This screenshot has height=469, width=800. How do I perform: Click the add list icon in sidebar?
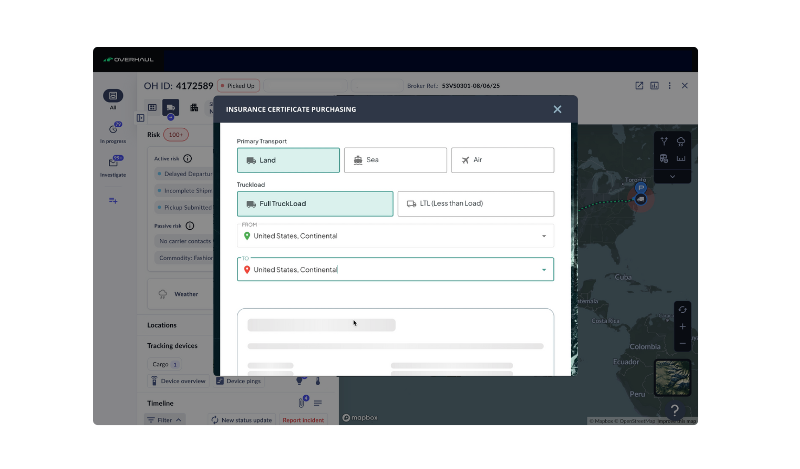pos(113,201)
